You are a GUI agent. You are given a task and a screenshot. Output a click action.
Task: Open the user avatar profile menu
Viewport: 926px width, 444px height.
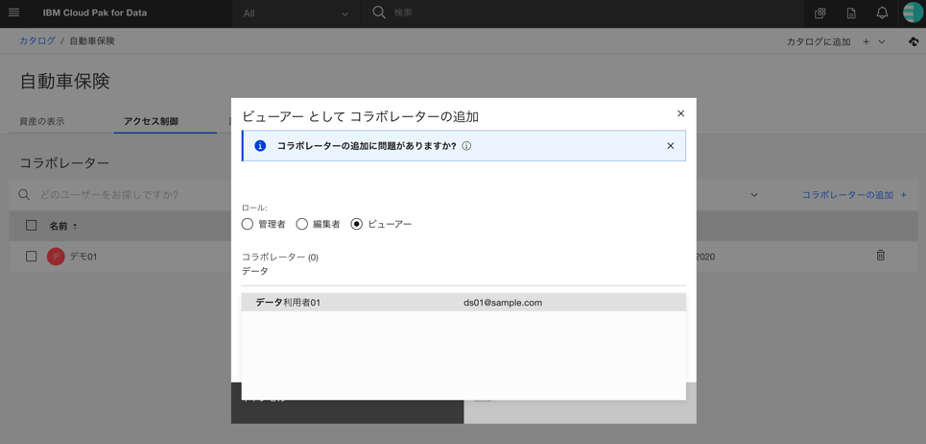click(x=913, y=12)
